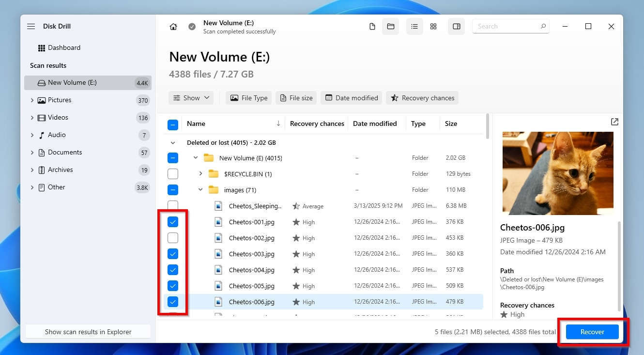Click the Dashboard grid icon
The image size is (644, 355).
(42, 48)
